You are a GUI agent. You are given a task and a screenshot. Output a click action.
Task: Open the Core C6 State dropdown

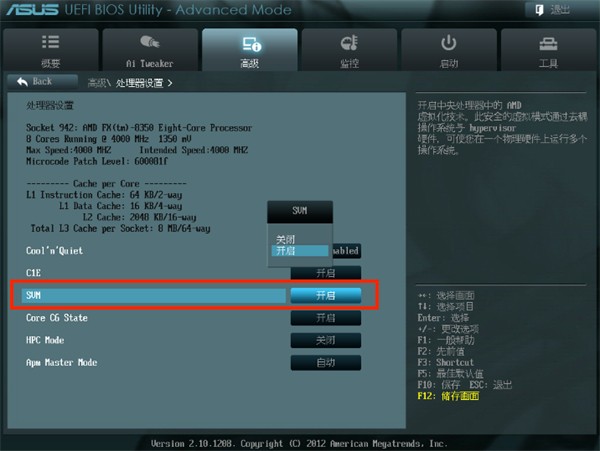326,318
